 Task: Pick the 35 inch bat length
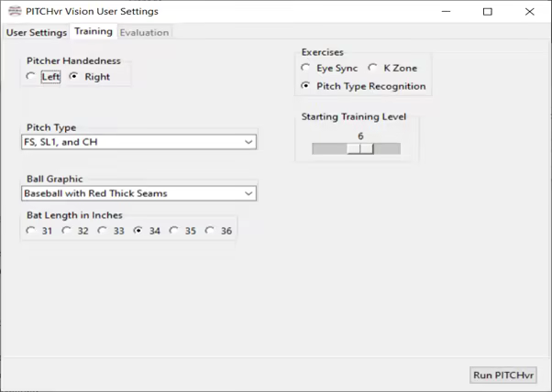(174, 231)
